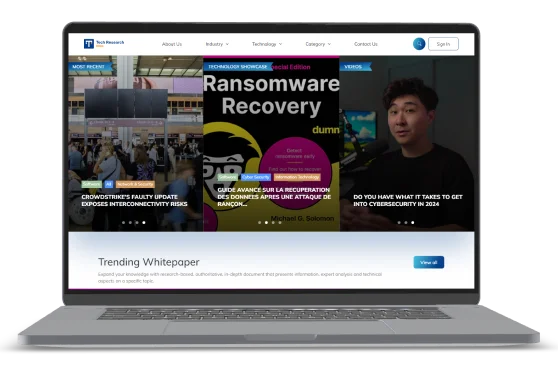Select last carousel dot in Technology Showcase

(x=280, y=222)
